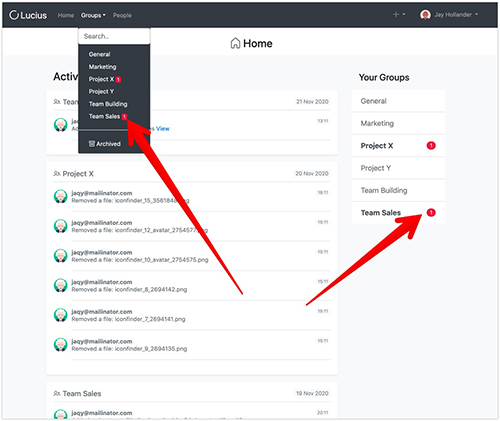The image size is (500, 421).
Task: Open Team Building in Your Groups
Action: click(398, 190)
